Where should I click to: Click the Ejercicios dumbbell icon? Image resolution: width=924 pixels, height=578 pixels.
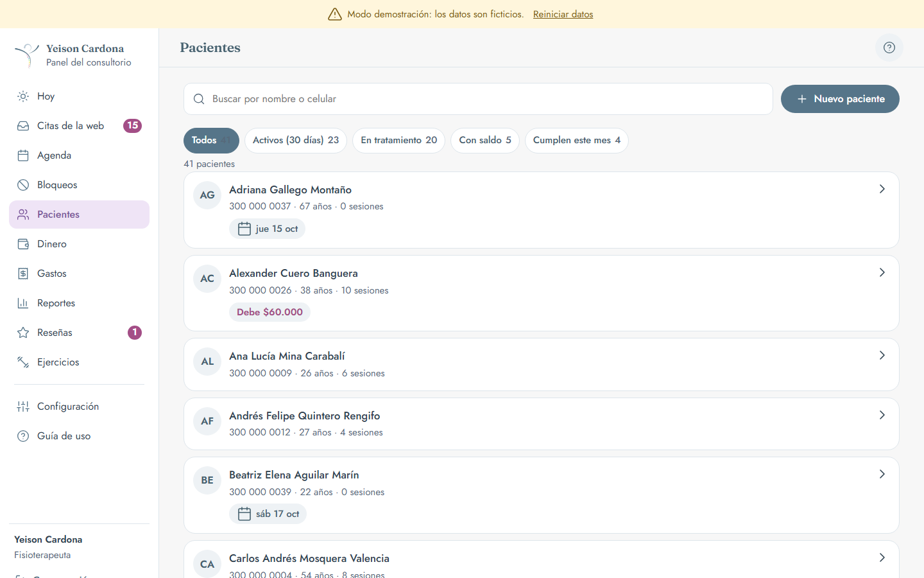[x=23, y=362]
